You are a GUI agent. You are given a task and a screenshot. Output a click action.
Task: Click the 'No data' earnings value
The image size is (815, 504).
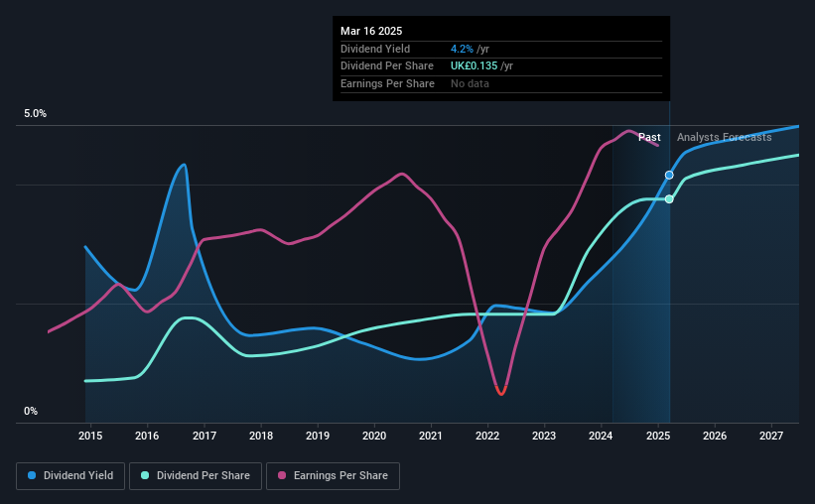click(x=470, y=83)
